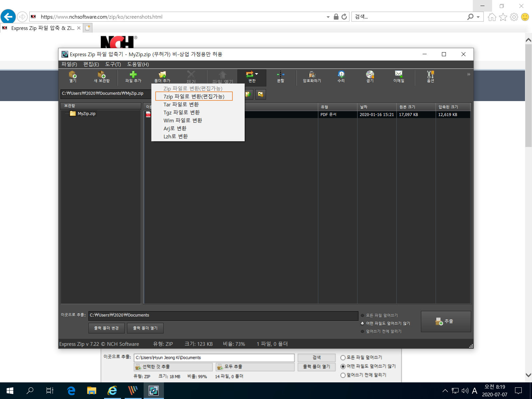Click the Repair (수리) toolbar icon
This screenshot has width=532, height=399.
coord(341,76)
